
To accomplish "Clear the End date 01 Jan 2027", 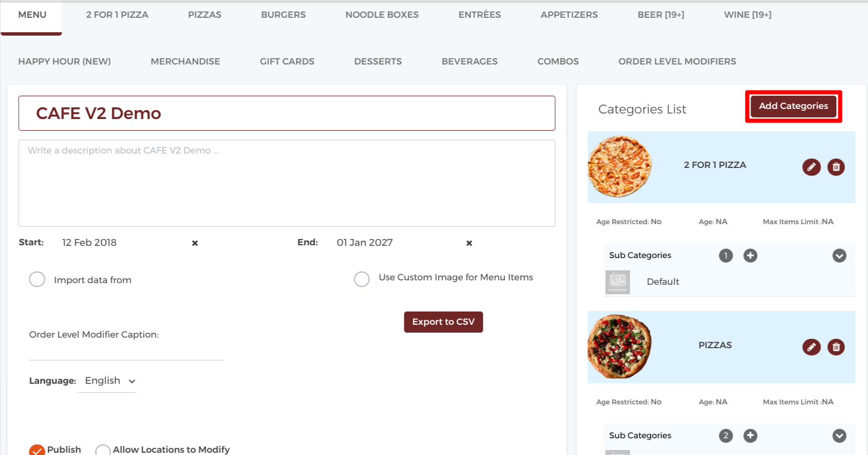I will [469, 243].
